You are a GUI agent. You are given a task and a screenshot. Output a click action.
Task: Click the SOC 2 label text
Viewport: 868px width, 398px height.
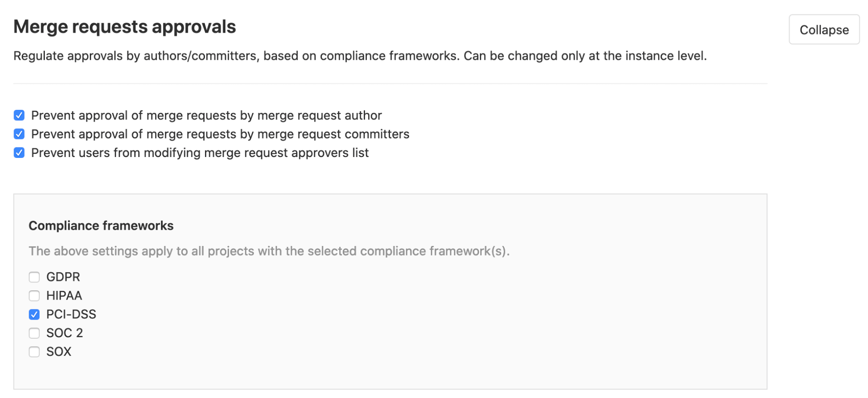click(65, 333)
